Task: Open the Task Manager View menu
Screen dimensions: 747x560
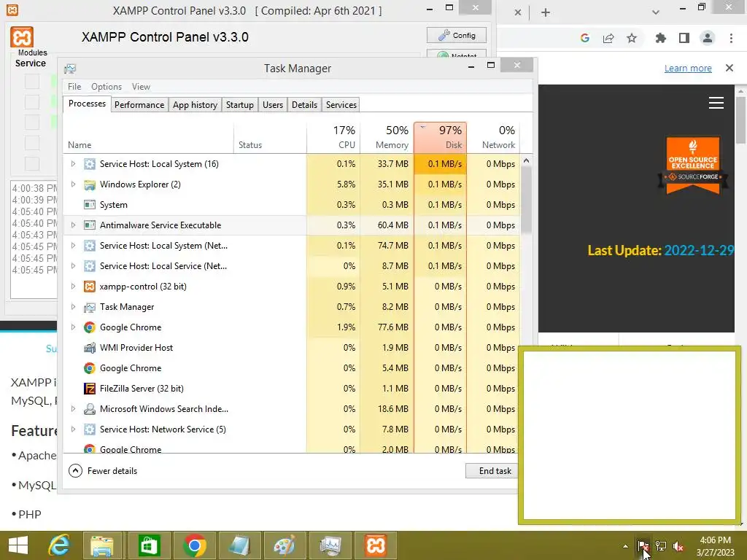Action: tap(141, 87)
